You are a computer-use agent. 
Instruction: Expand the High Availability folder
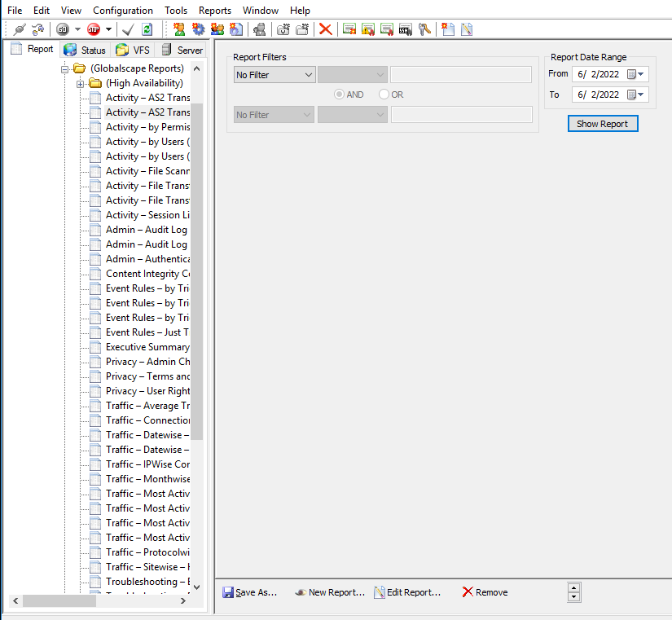pyautogui.click(x=81, y=83)
